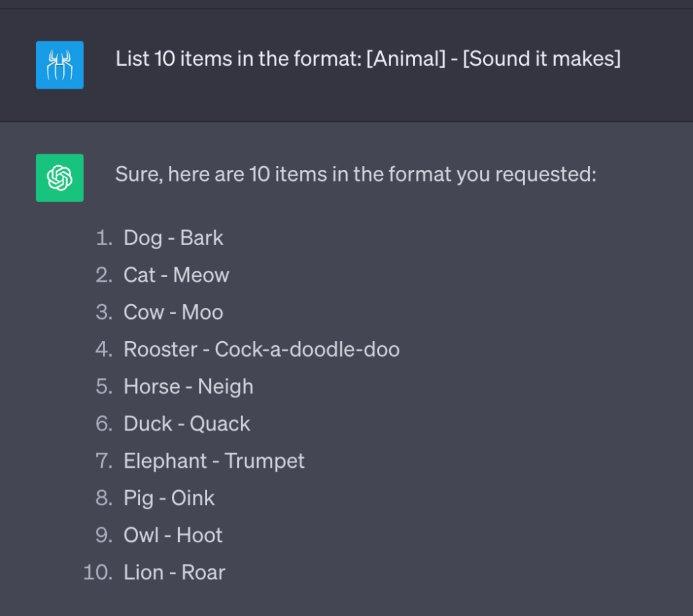693x616 pixels.
Task: Click the word "Elephant" in the list
Action: click(x=165, y=461)
